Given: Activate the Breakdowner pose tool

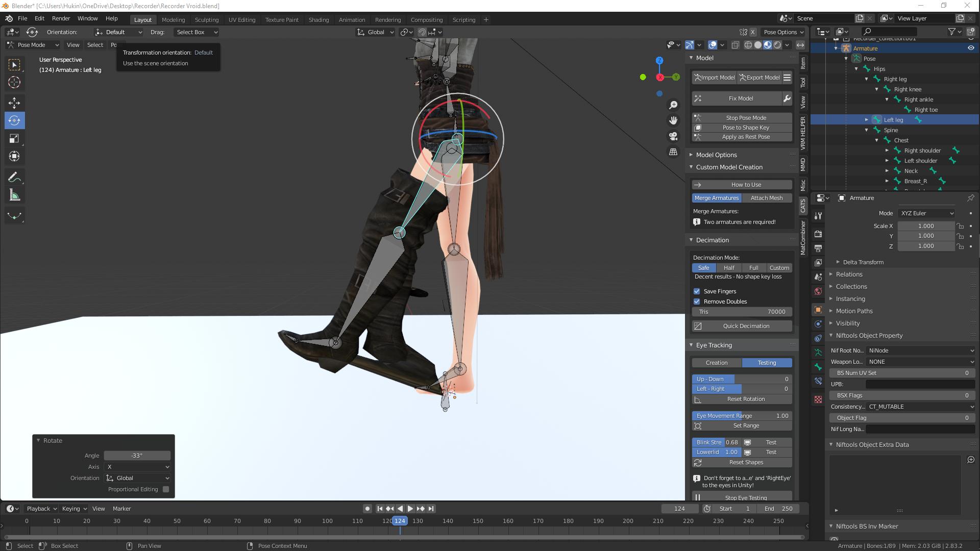Looking at the screenshot, I should coord(14,216).
